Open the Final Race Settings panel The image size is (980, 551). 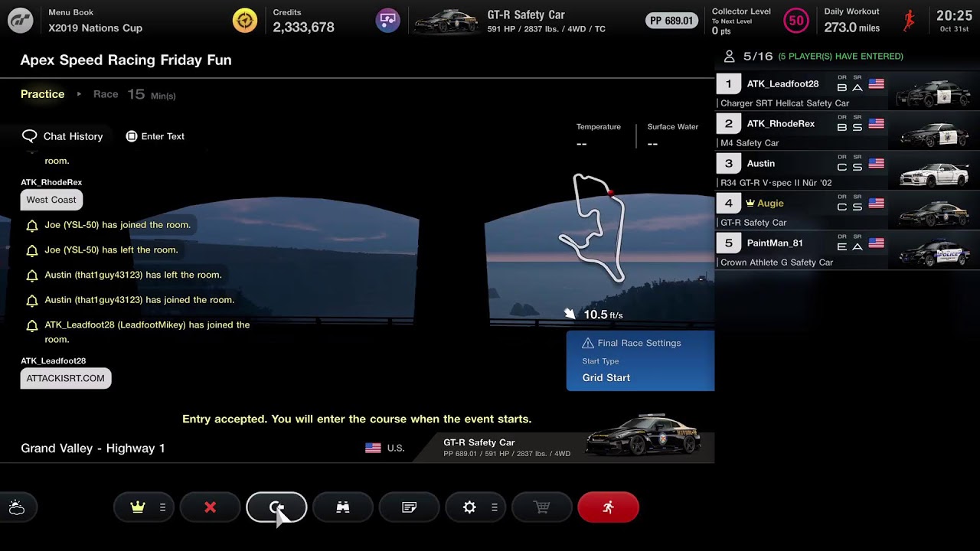tap(640, 360)
